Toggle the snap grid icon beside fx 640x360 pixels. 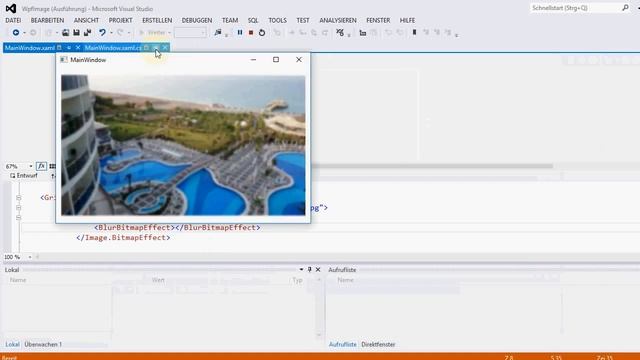[x=52, y=166]
